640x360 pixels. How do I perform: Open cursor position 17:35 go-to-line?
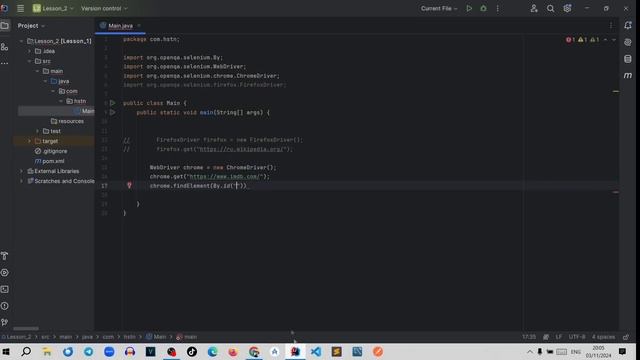click(529, 337)
